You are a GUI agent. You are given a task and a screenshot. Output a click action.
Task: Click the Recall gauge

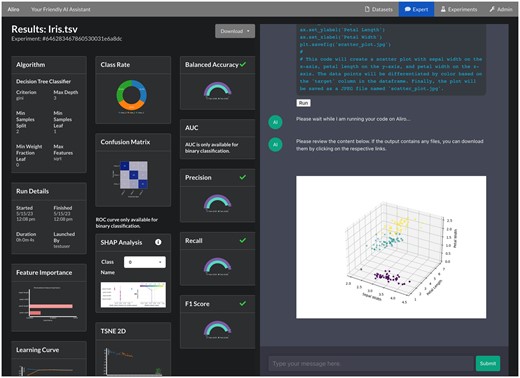coord(217,267)
